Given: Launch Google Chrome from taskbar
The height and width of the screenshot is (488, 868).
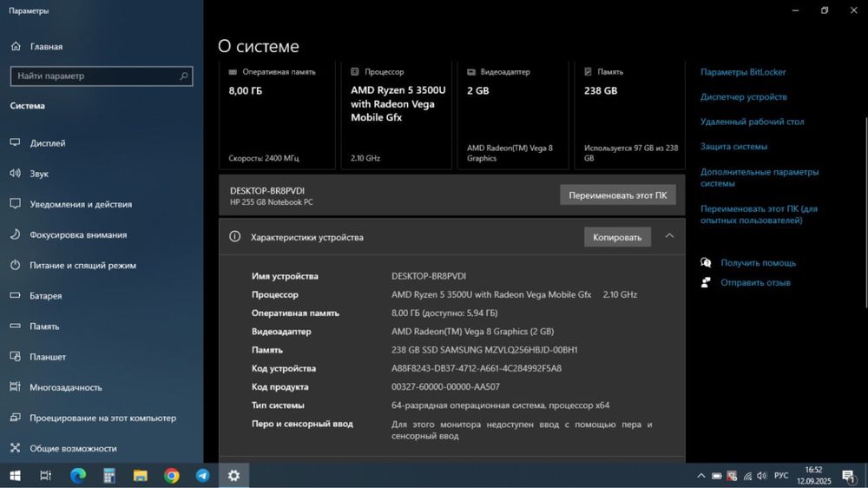Looking at the screenshot, I should pyautogui.click(x=172, y=475).
